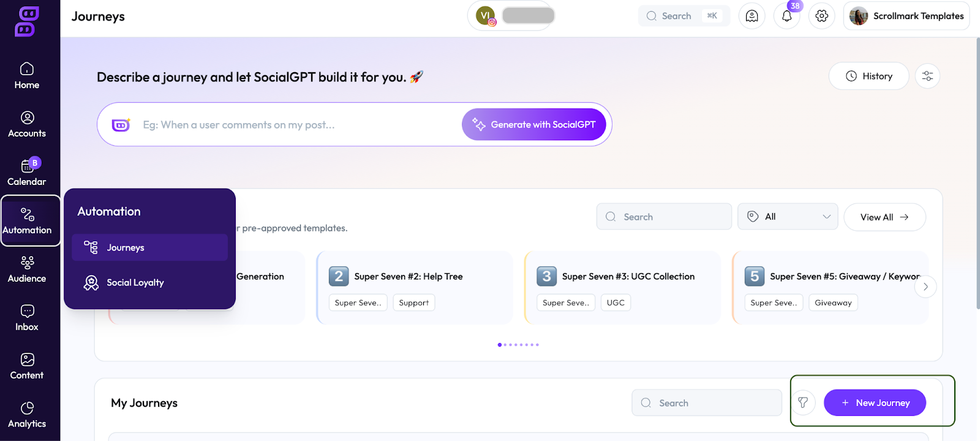Click the first carousel pagination dot

(500, 345)
